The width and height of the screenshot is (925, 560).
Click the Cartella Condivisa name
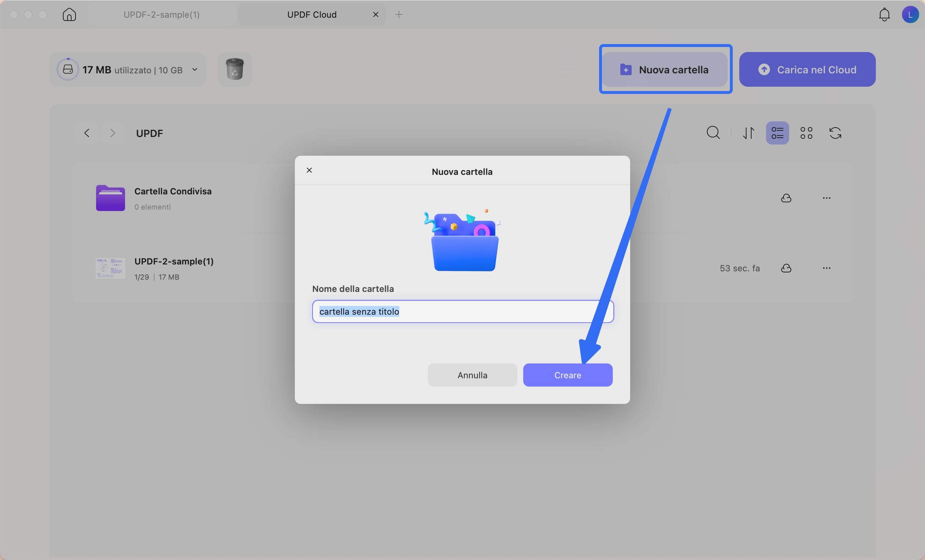point(173,191)
